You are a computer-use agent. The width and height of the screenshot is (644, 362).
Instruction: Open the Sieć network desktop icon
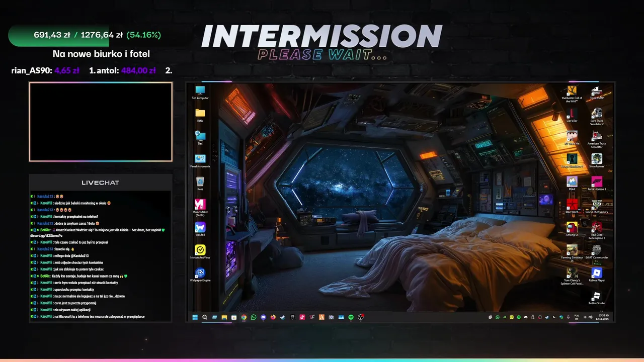pyautogui.click(x=200, y=138)
